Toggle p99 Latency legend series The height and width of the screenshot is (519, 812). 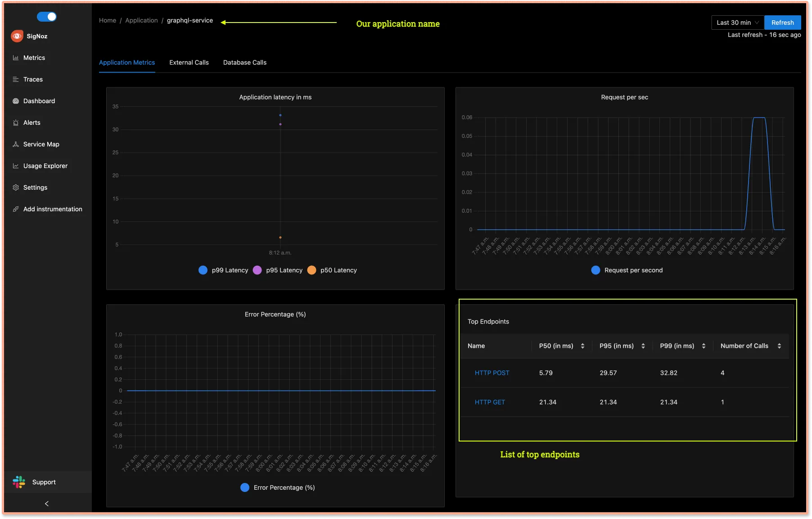pyautogui.click(x=223, y=270)
